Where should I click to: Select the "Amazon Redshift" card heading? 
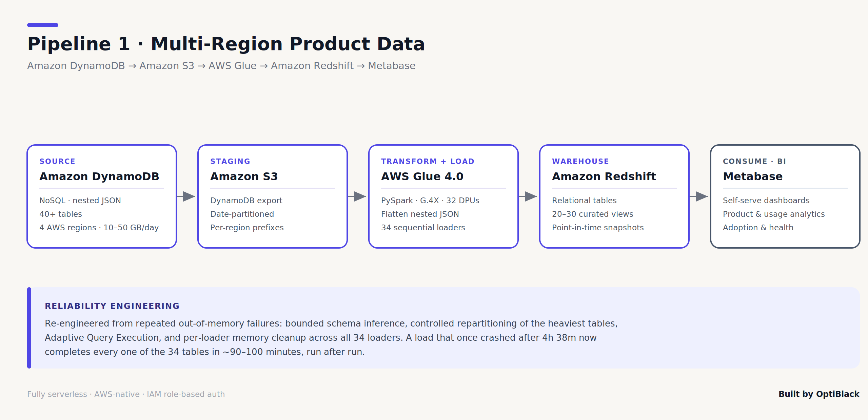pyautogui.click(x=604, y=176)
